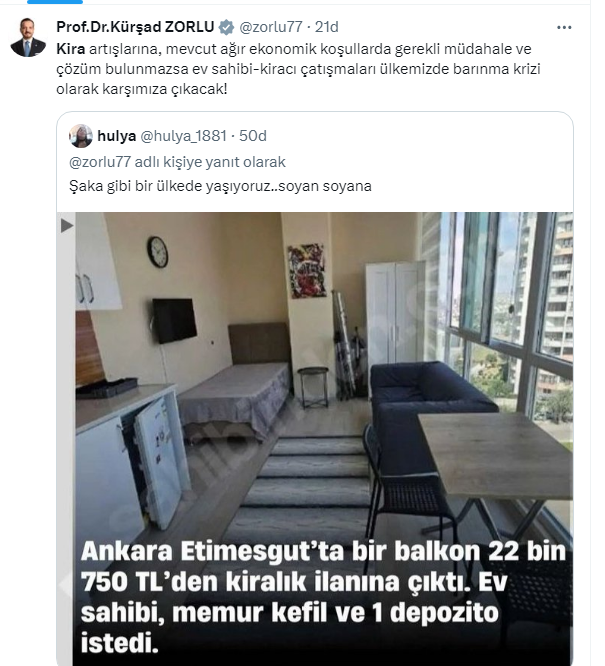Select the blue active tab indicator at the top

click(x=55, y=2)
